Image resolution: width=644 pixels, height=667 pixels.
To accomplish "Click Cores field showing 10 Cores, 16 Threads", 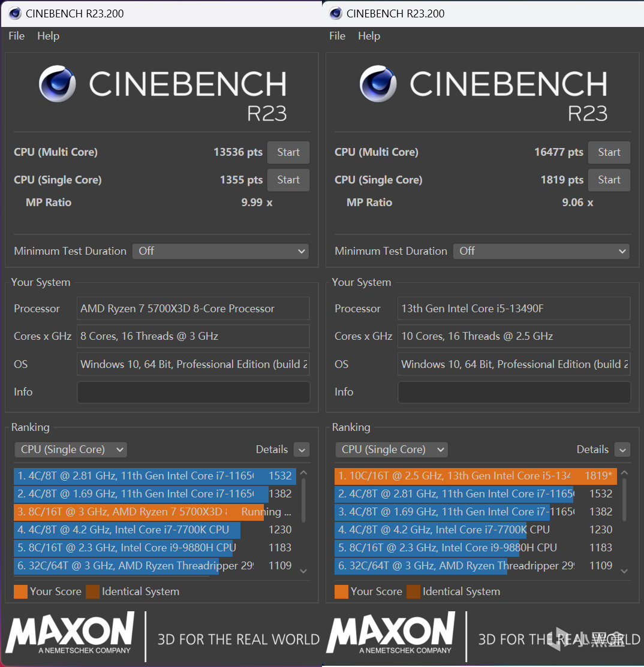I will click(x=514, y=336).
